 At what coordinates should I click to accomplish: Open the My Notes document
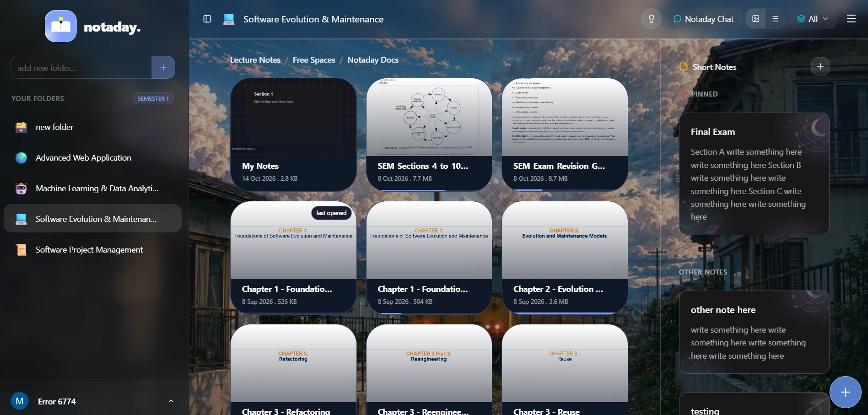[x=293, y=135]
